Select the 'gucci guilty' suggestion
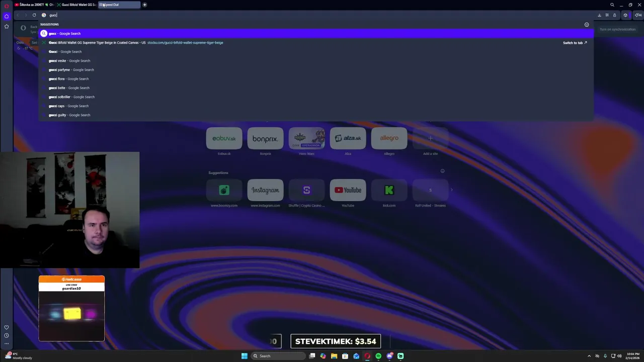Viewport: 644px width, 362px height. click(x=317, y=115)
